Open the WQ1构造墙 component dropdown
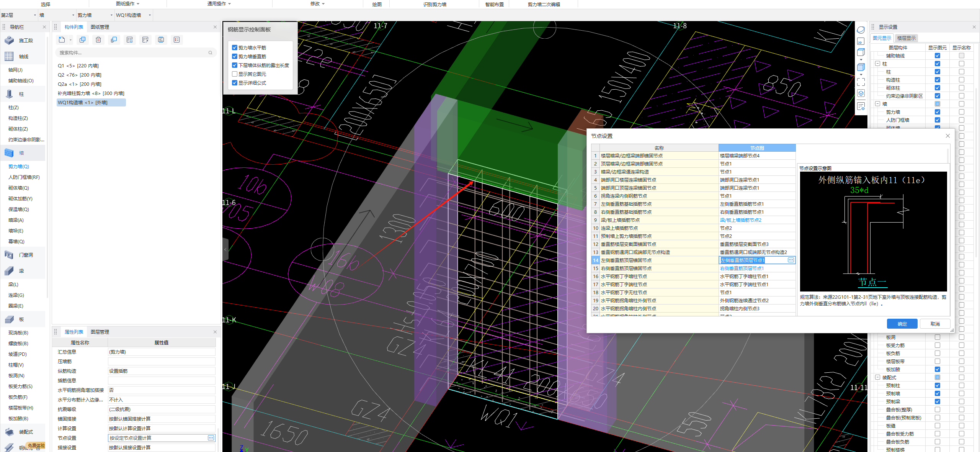Screen dimensions: 980x452 click(133, 15)
